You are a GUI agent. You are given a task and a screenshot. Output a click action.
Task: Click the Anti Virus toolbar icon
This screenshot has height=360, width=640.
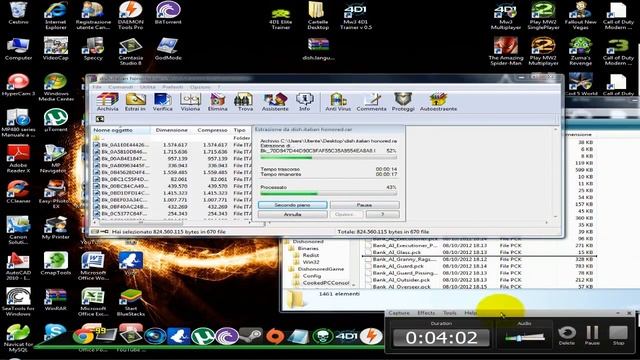(x=338, y=102)
